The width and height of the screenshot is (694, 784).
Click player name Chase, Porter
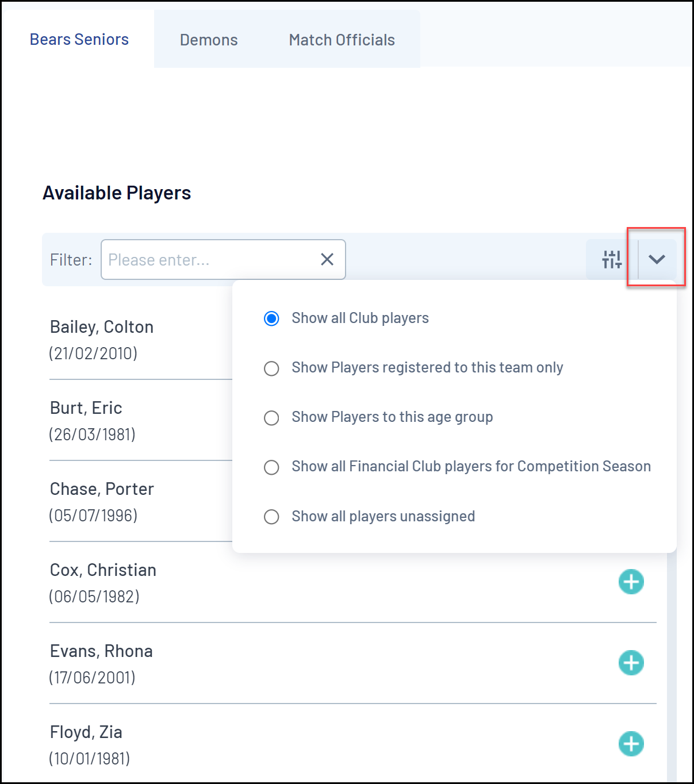tap(102, 489)
